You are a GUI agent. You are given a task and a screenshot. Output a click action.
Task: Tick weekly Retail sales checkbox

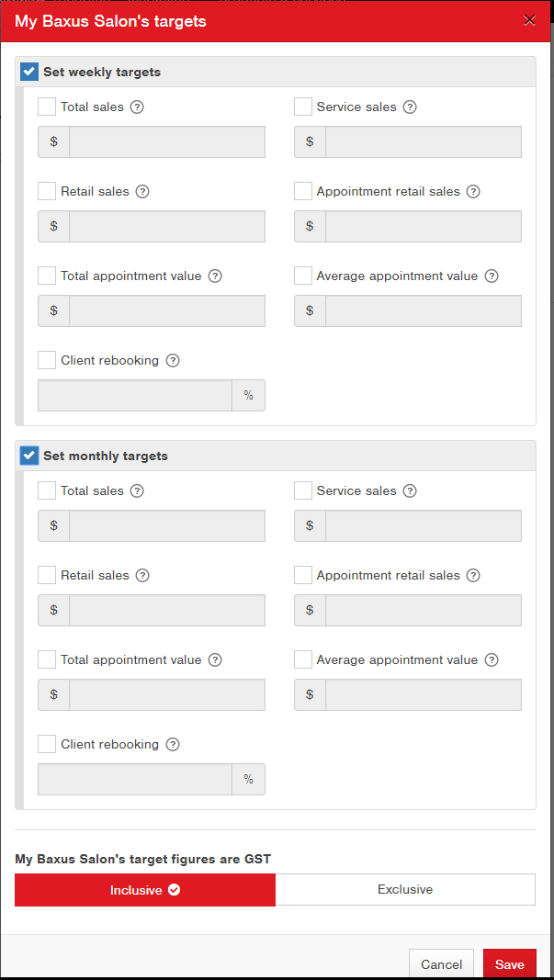point(47,191)
